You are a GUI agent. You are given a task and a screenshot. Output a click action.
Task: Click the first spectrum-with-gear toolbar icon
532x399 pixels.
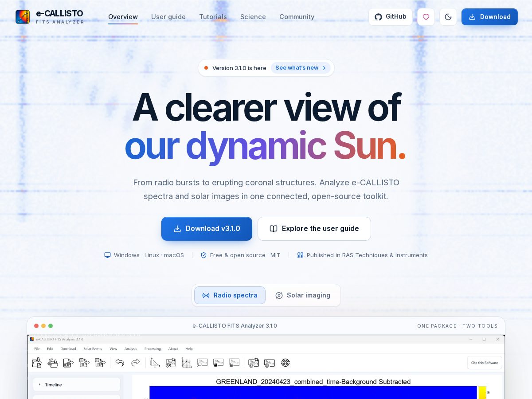pyautogui.click(x=254, y=363)
